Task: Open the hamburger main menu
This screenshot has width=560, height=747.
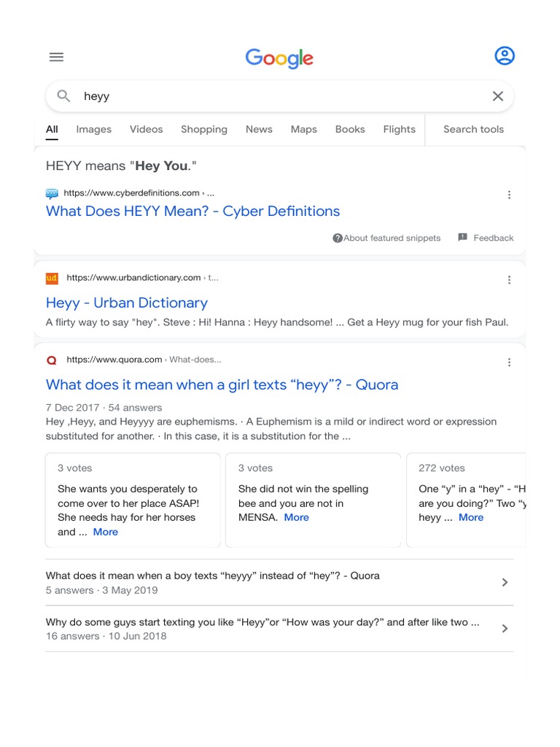Action: pos(56,57)
